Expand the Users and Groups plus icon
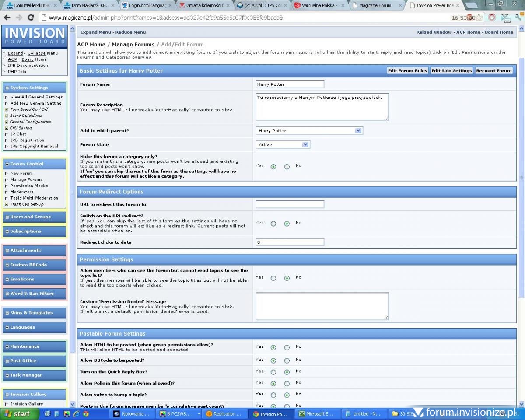 (x=7, y=217)
